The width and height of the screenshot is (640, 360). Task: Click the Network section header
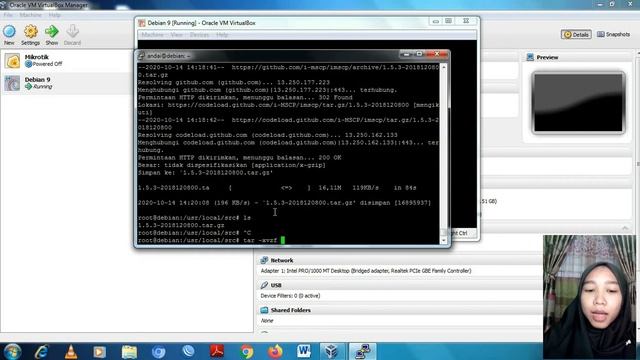[x=282, y=260]
